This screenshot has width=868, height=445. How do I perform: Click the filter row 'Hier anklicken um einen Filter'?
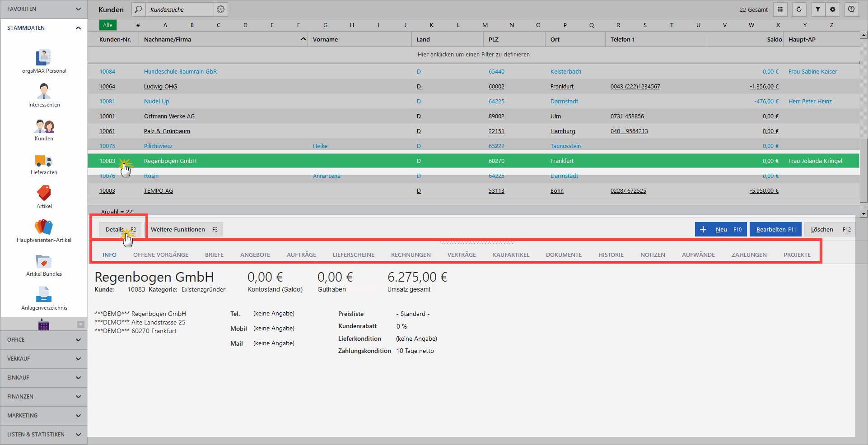click(x=473, y=54)
